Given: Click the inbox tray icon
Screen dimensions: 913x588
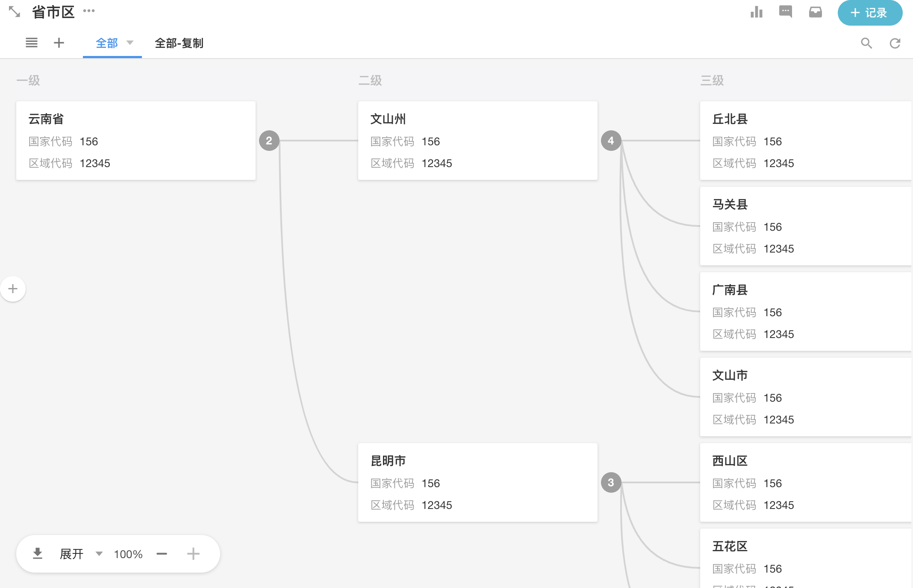Looking at the screenshot, I should [x=815, y=12].
